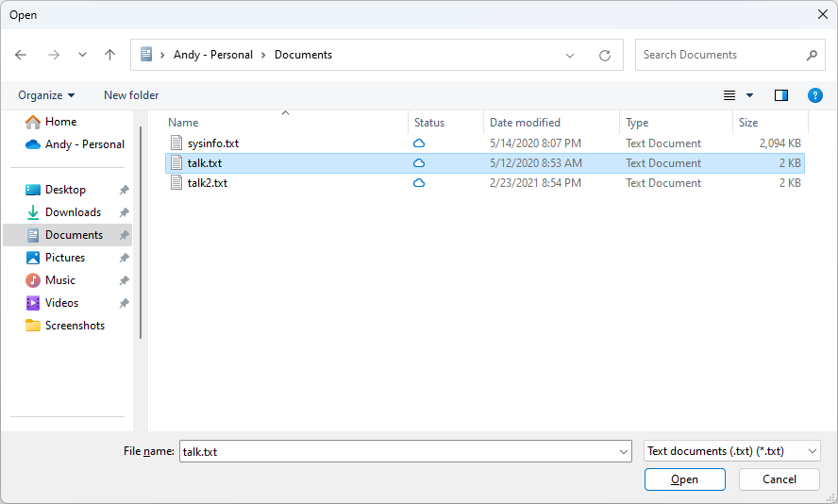Click the Back navigation arrow
Screen dimensions: 838x504
[x=21, y=55]
